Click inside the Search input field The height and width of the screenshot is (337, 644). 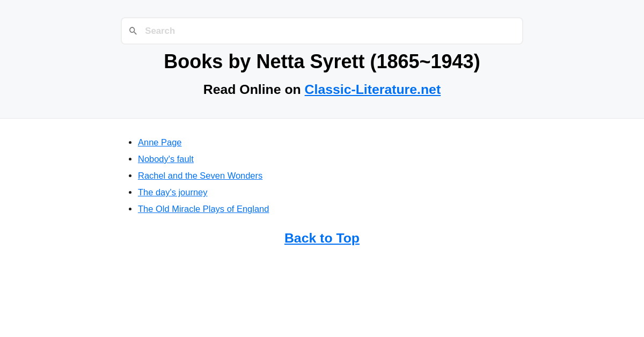pyautogui.click(x=322, y=31)
